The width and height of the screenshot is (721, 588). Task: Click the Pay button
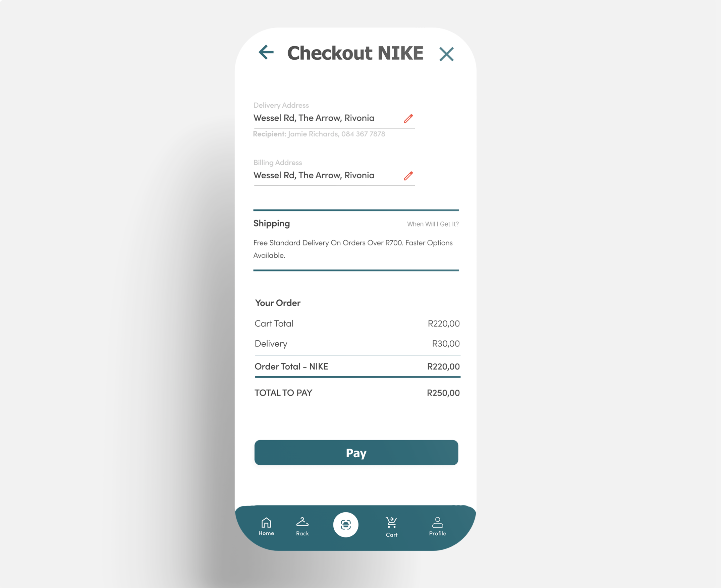pyautogui.click(x=356, y=452)
